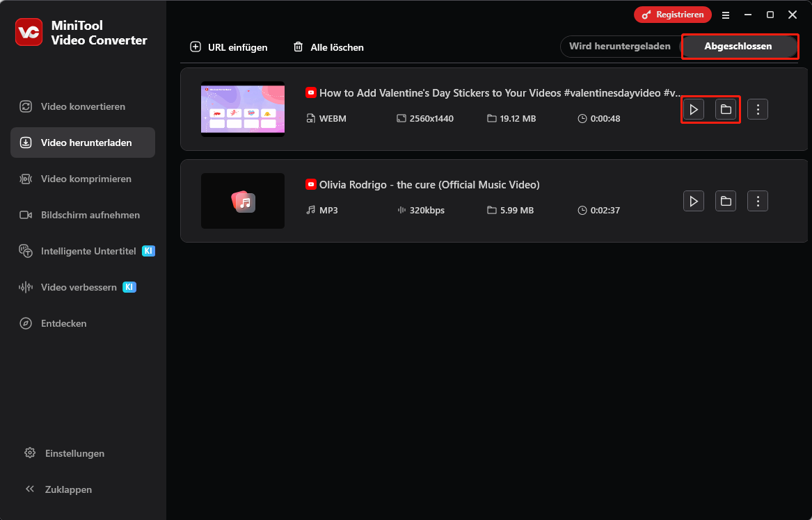Open the Entdecken page

pyautogui.click(x=83, y=323)
